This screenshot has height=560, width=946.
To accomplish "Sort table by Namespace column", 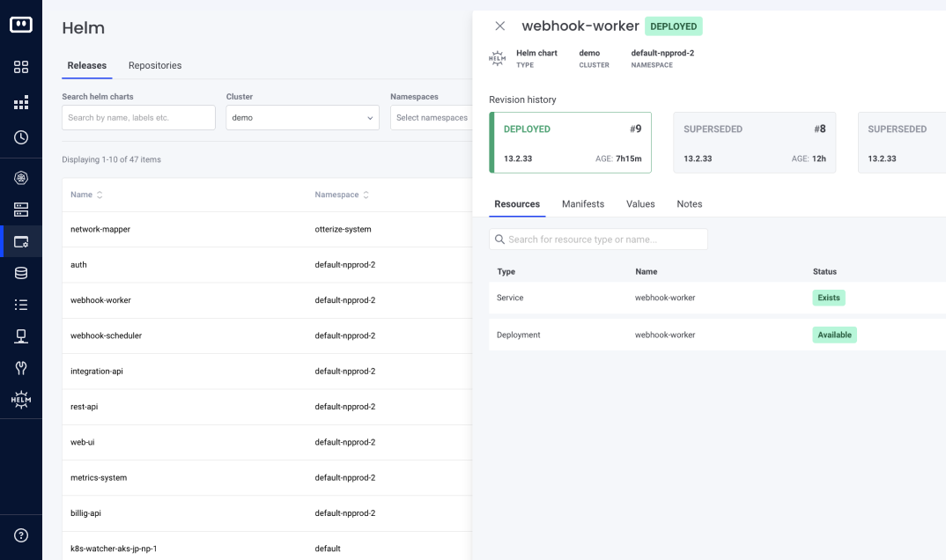I will 342,195.
